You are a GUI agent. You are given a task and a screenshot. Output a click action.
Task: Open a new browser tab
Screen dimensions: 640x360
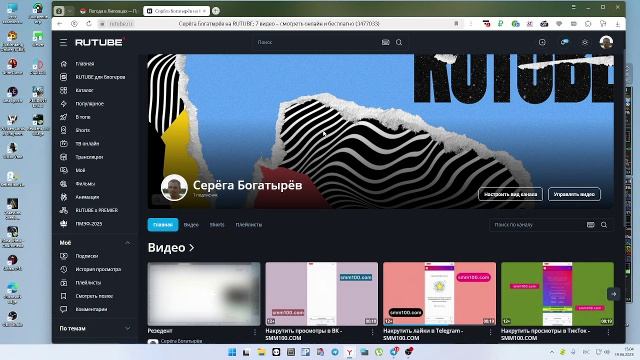pyautogui.click(x=216, y=11)
